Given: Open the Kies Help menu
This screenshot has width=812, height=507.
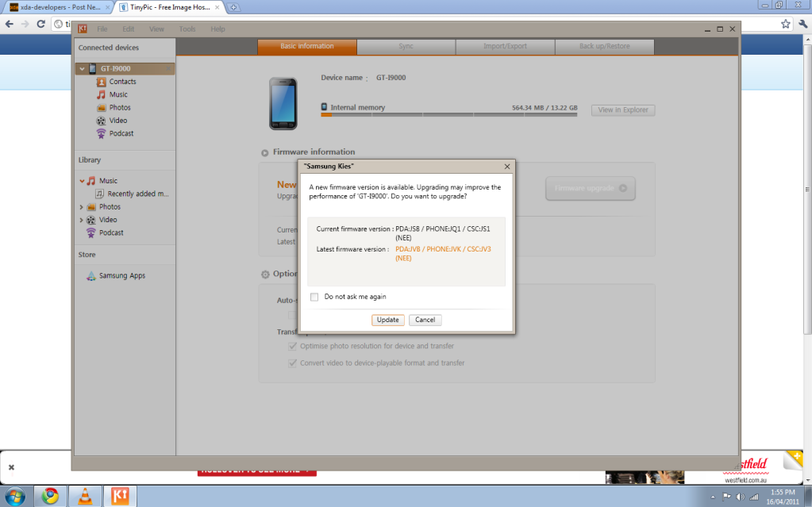Looking at the screenshot, I should [x=217, y=29].
